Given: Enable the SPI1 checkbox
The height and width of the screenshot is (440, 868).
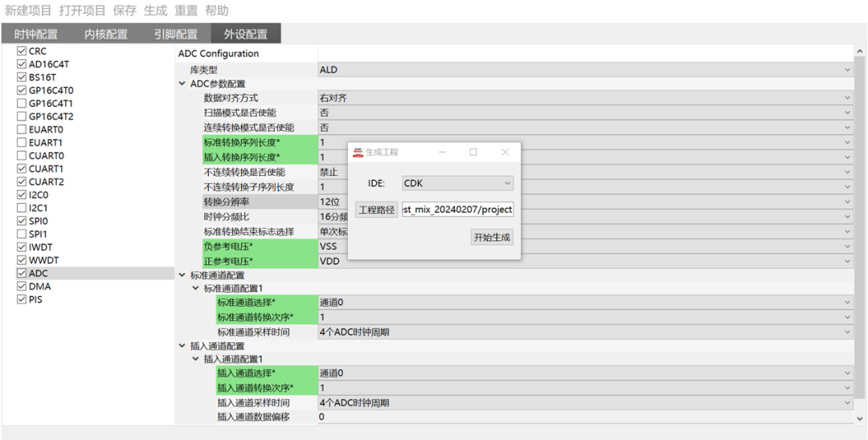Looking at the screenshot, I should tap(22, 234).
